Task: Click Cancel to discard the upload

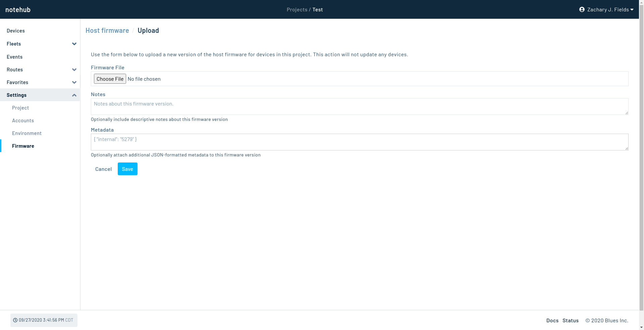Action: point(103,169)
